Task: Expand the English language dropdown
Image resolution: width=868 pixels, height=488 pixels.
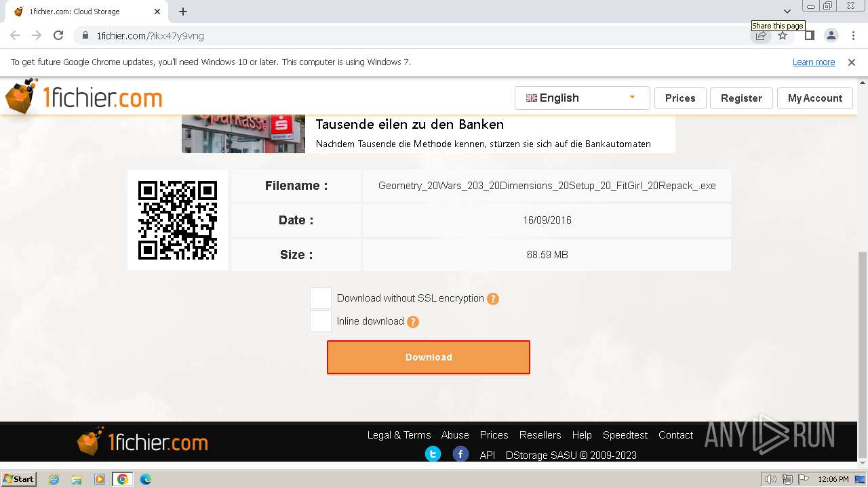Action: [582, 98]
